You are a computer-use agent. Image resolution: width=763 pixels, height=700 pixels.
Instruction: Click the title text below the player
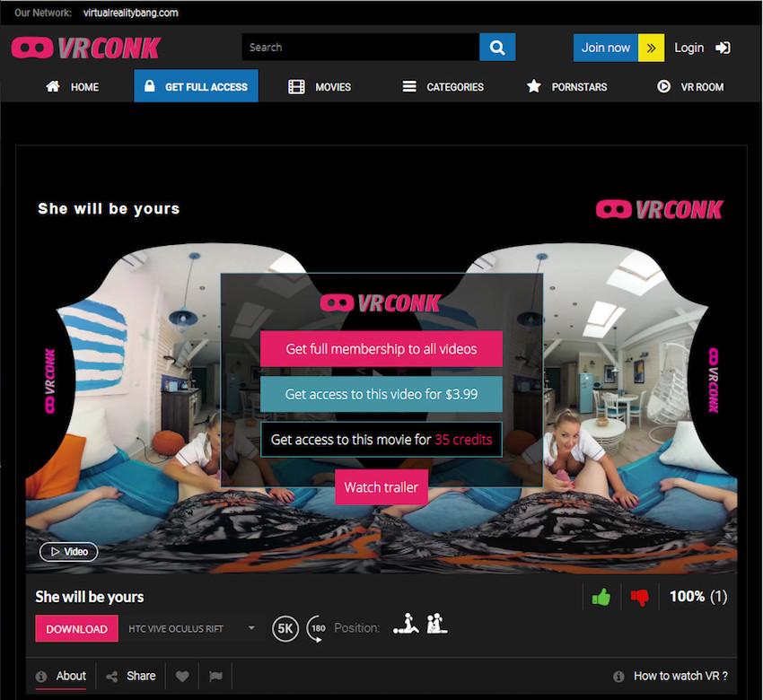90,597
